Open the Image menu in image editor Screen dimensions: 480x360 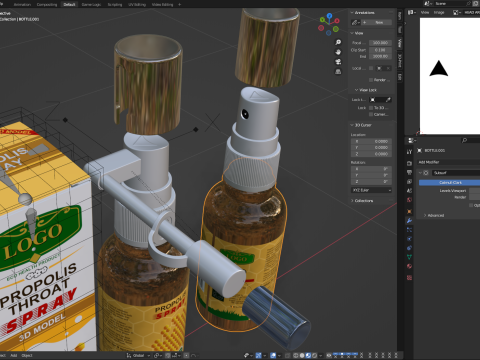[x=439, y=12]
